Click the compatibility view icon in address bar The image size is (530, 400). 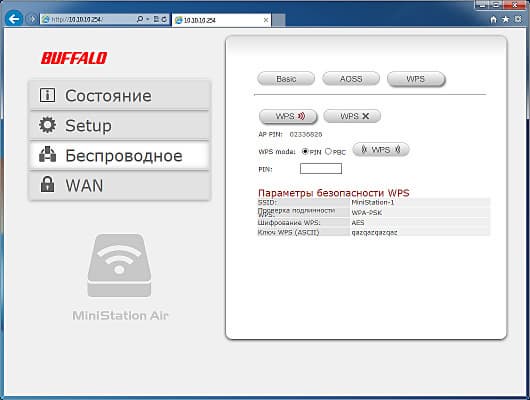(x=156, y=20)
